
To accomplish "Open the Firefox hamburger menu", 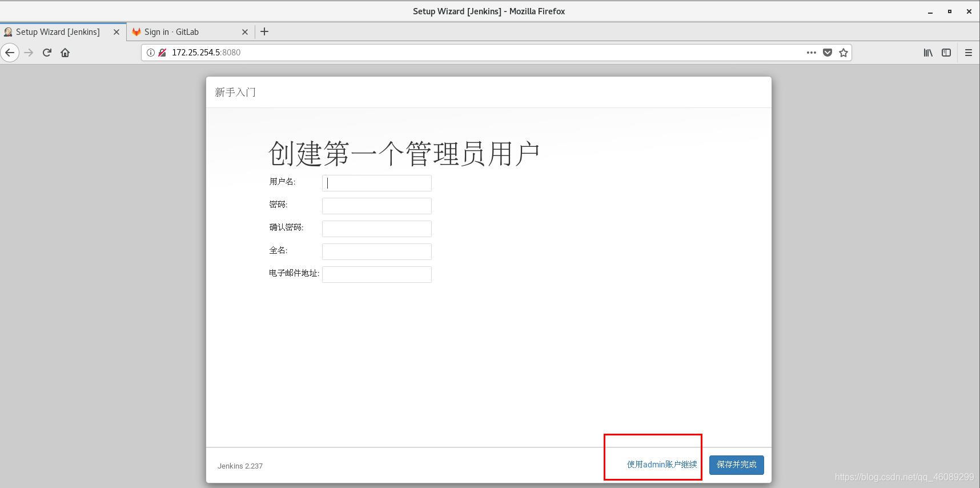I will coord(969,53).
